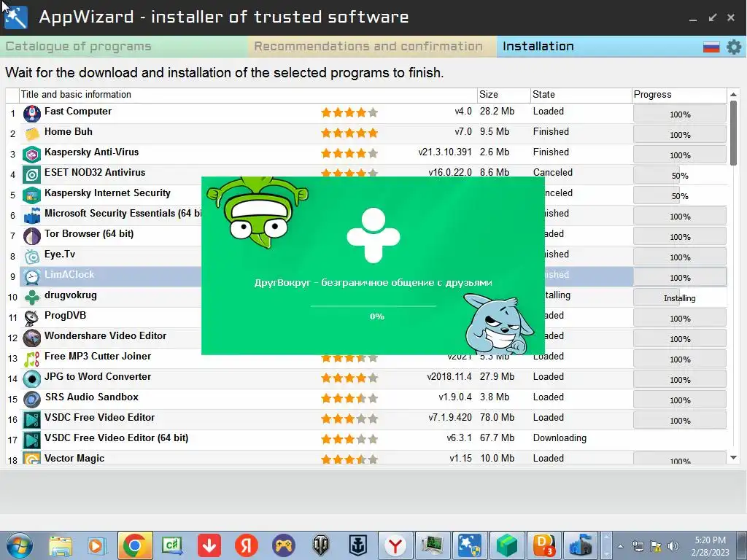Select the Free MP3 Cutter Joiner icon
This screenshot has width=747, height=560.
tap(32, 359)
